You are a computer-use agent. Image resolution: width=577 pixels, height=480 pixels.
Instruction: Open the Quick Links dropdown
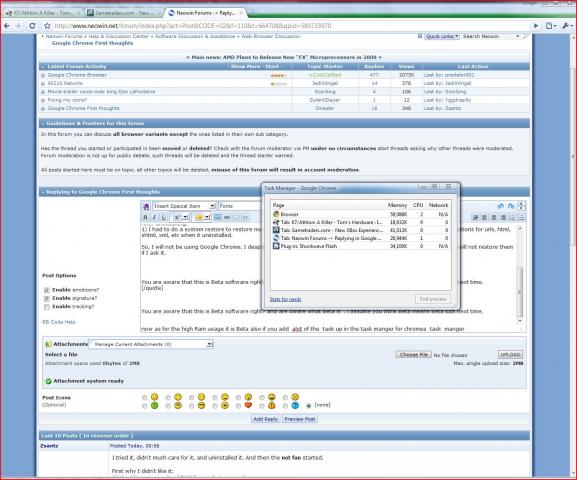442,36
